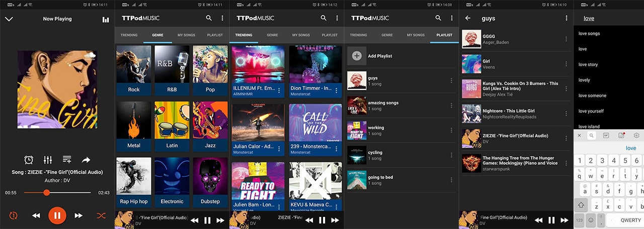
Task: Tap the Fine Girl album artwork
Action: (x=57, y=89)
